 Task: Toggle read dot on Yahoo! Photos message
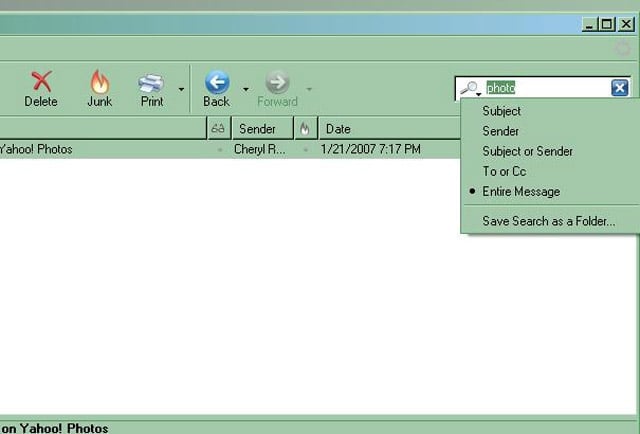point(220,150)
